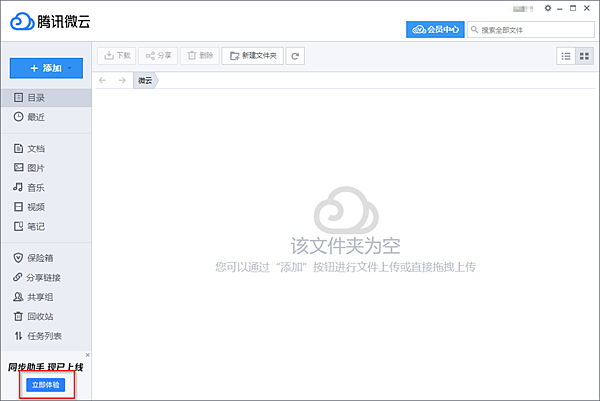
Task: Create a folder with 新建文件夹
Action: pyautogui.click(x=253, y=56)
